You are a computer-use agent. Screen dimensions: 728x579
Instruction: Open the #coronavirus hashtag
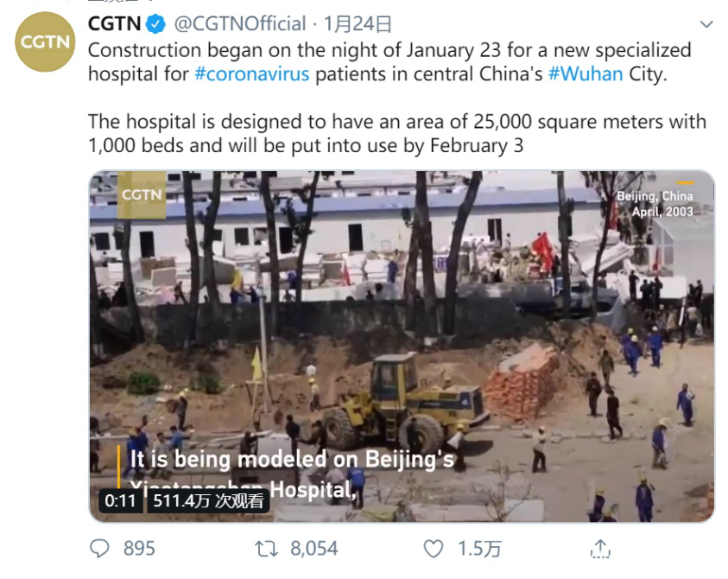coord(251,73)
